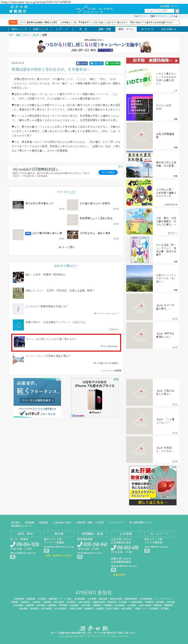Open the Instagram icon in the header
This screenshot has height=644, width=188.
pos(24,11)
